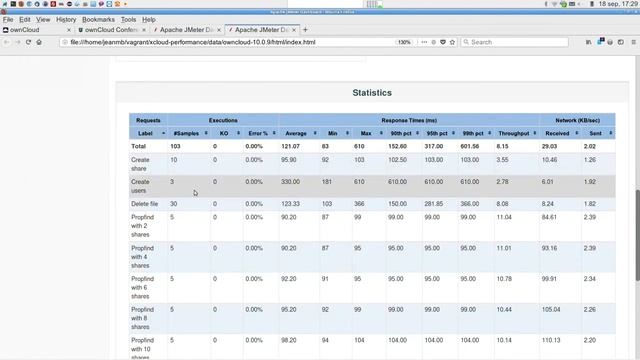The width and height of the screenshot is (640, 360).
Task: Switch to the ownCloud tab
Action: (37, 30)
